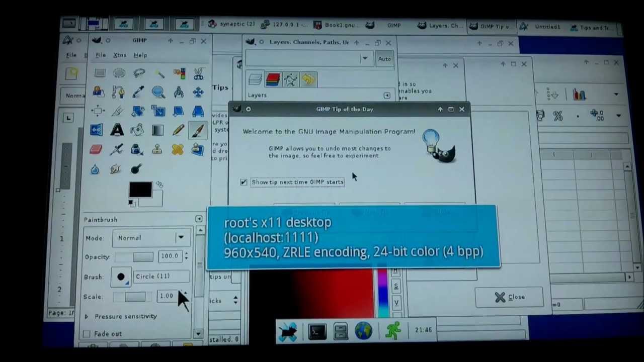Image resolution: width=644 pixels, height=362 pixels.
Task: Swap foreground and background colors
Action: [x=159, y=185]
